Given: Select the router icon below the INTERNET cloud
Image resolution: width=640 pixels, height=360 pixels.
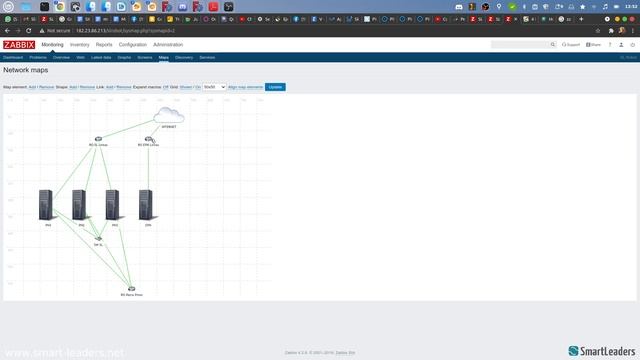Looking at the screenshot, I should [149, 139].
